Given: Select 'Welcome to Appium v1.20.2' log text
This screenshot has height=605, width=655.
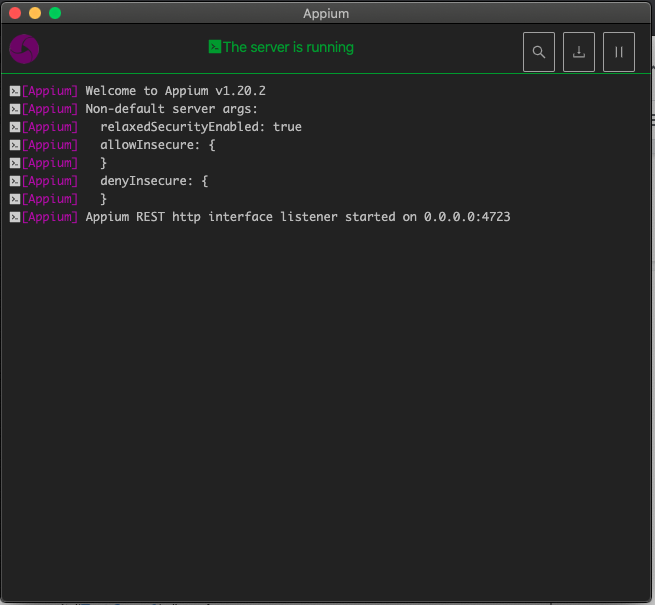Looking at the screenshot, I should pos(175,91).
